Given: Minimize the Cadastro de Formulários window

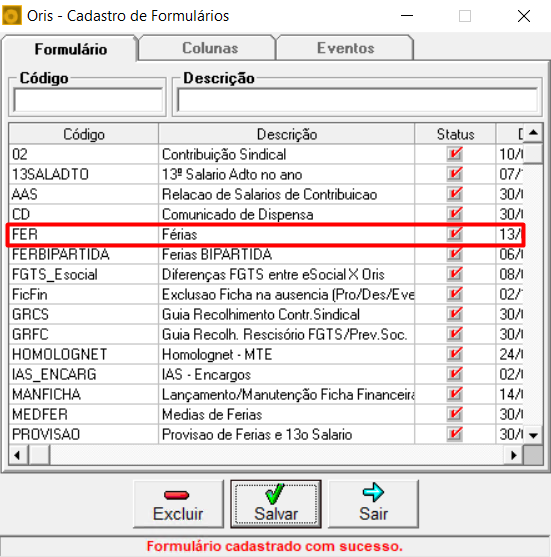Looking at the screenshot, I should pyautogui.click(x=407, y=16).
